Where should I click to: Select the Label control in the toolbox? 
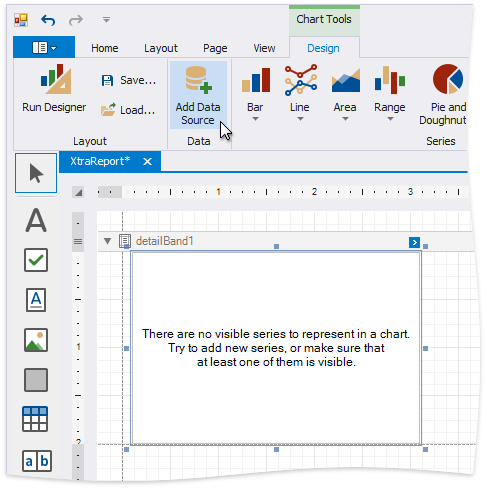pyautogui.click(x=36, y=220)
